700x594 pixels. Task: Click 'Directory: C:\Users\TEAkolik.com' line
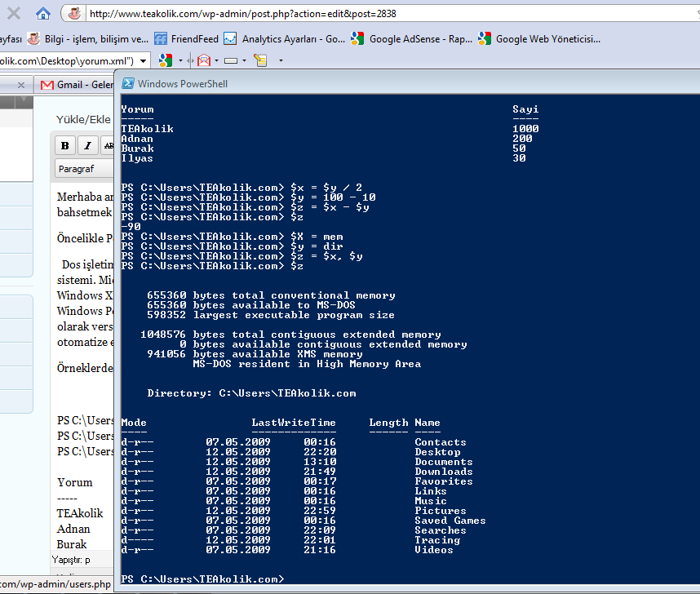click(x=251, y=393)
